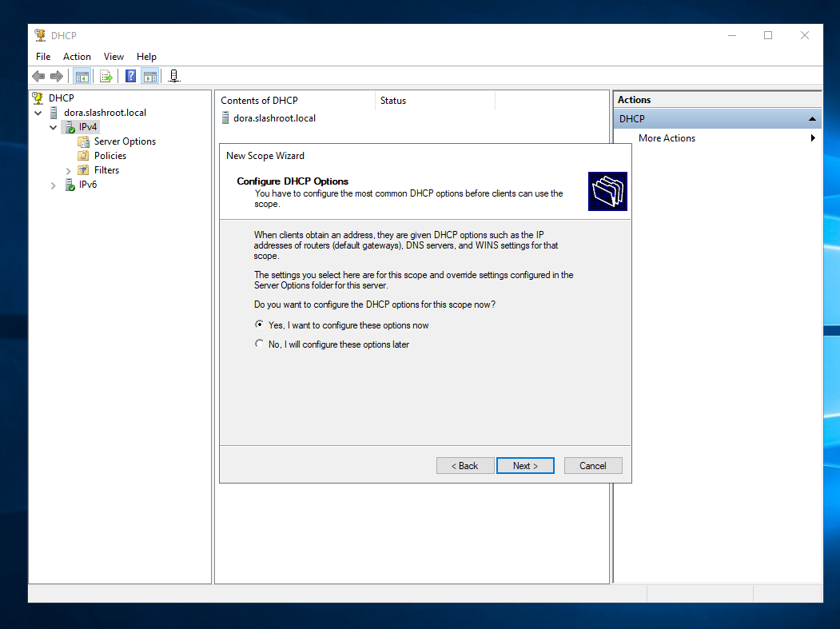The width and height of the screenshot is (840, 629).
Task: Click the Export List toolbar icon
Action: tap(105, 77)
